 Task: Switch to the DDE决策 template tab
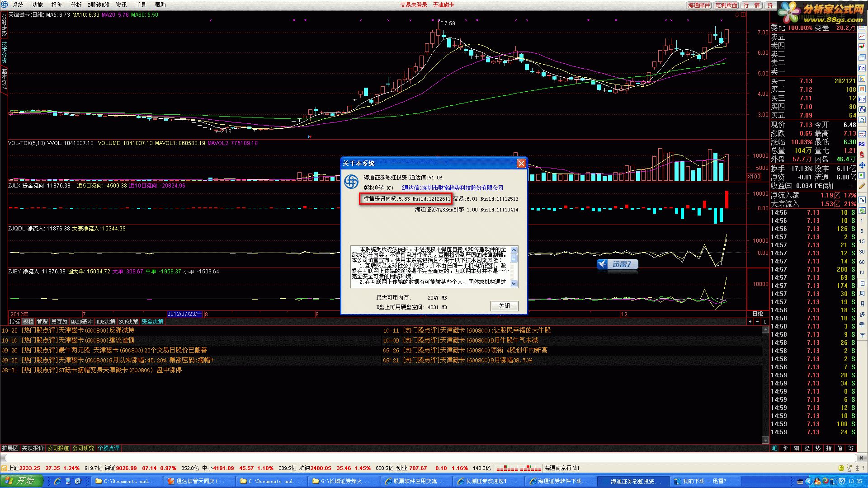106,322
